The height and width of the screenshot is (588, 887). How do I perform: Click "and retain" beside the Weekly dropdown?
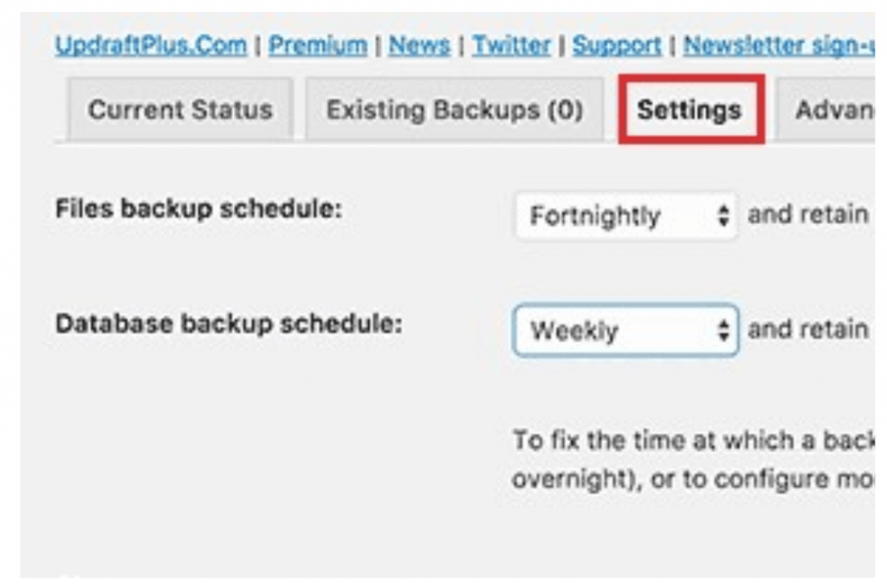point(807,329)
